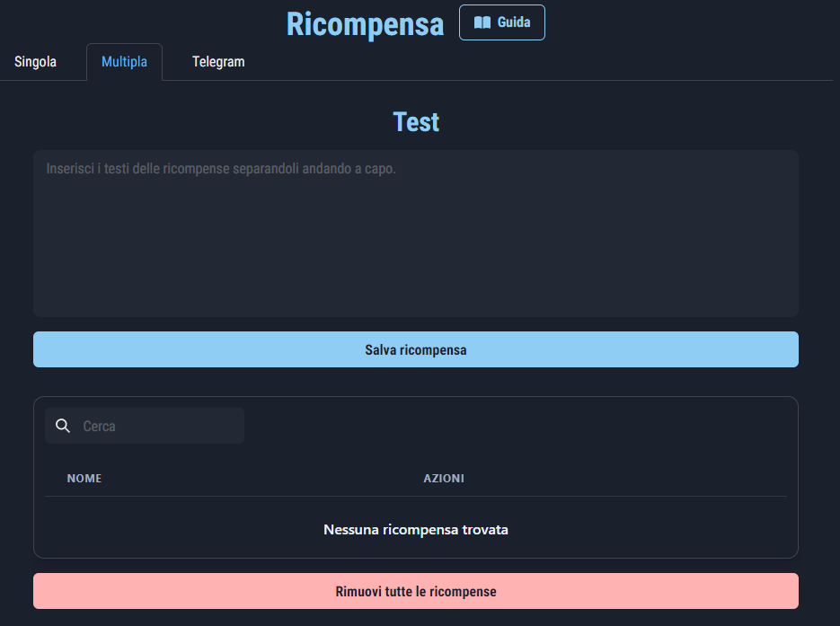This screenshot has width=840, height=626.
Task: Click the book icon beside Guida
Action: click(482, 22)
